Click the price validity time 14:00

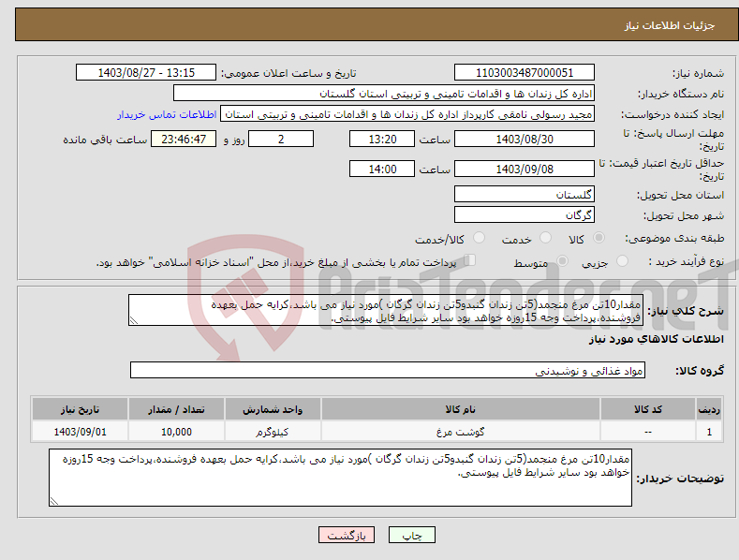click(382, 169)
